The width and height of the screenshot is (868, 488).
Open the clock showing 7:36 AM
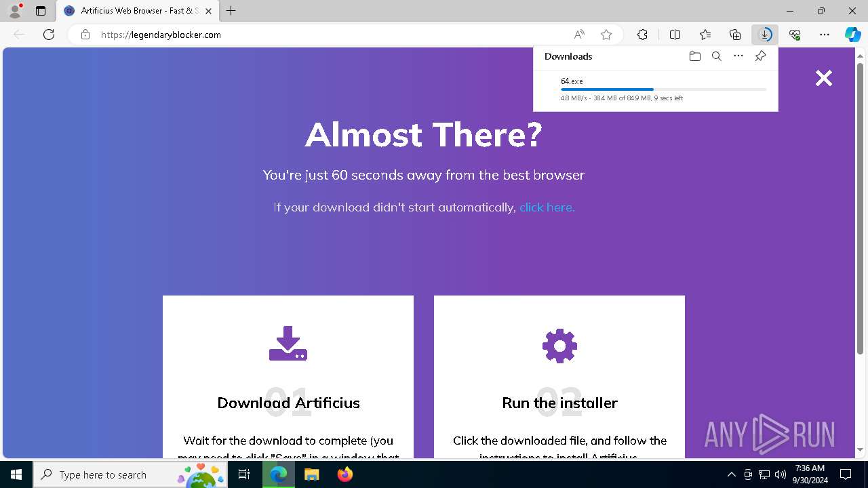coord(810,474)
